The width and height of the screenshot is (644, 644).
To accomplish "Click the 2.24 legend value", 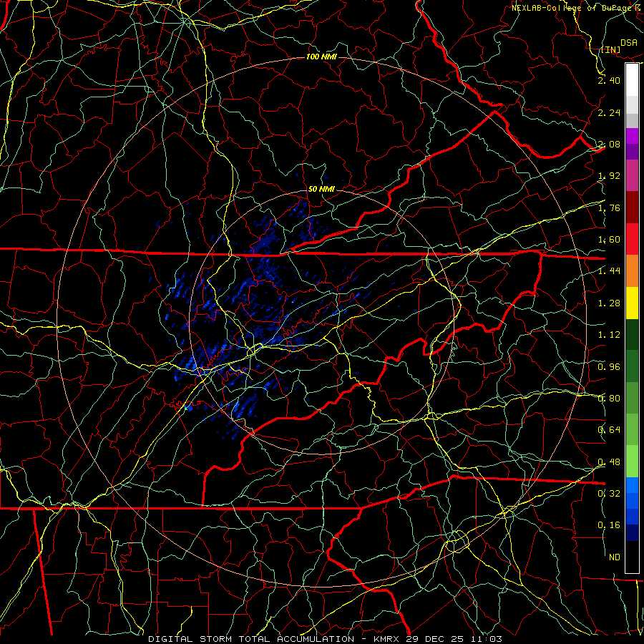I will point(609,112).
